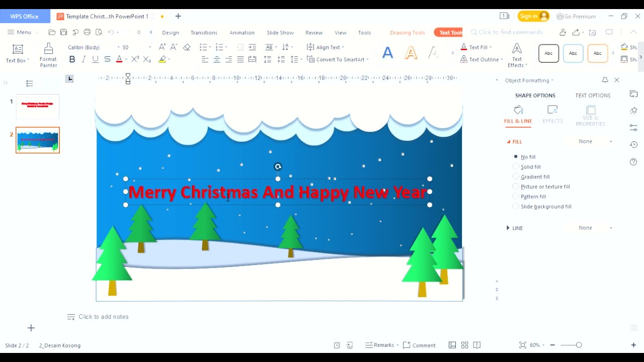The image size is (644, 362).
Task: Decrease font size with the A- icon
Action: point(174,47)
